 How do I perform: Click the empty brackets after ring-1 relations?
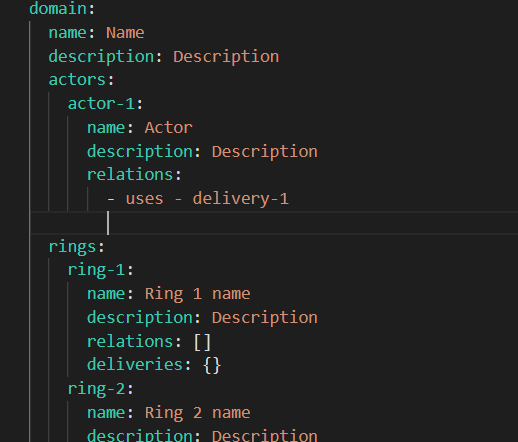(202, 342)
